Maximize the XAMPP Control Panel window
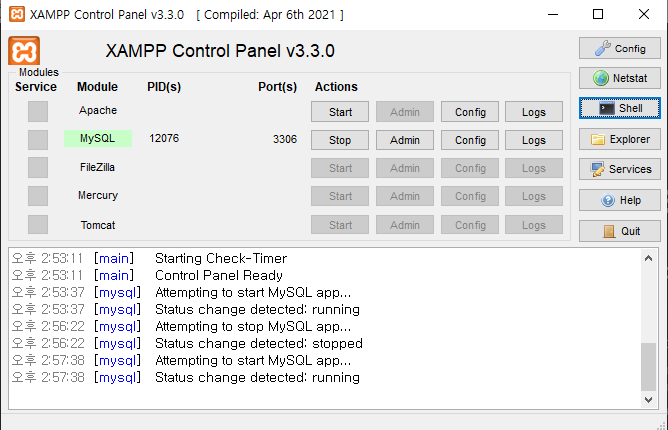The width and height of the screenshot is (668, 430). (x=598, y=14)
